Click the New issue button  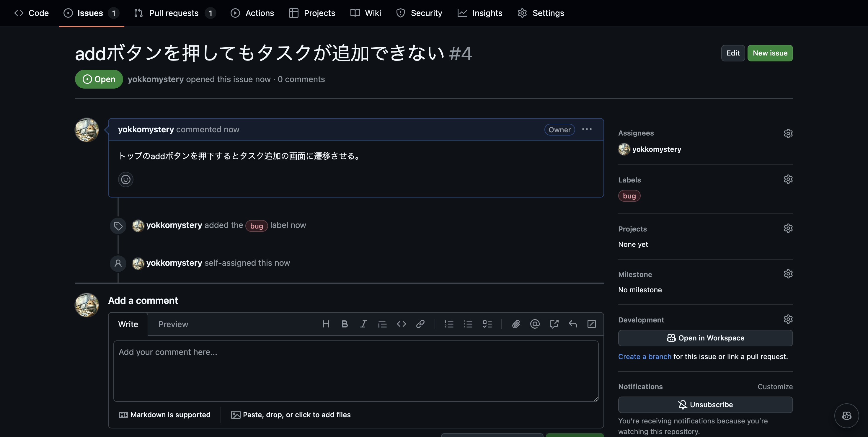770,53
